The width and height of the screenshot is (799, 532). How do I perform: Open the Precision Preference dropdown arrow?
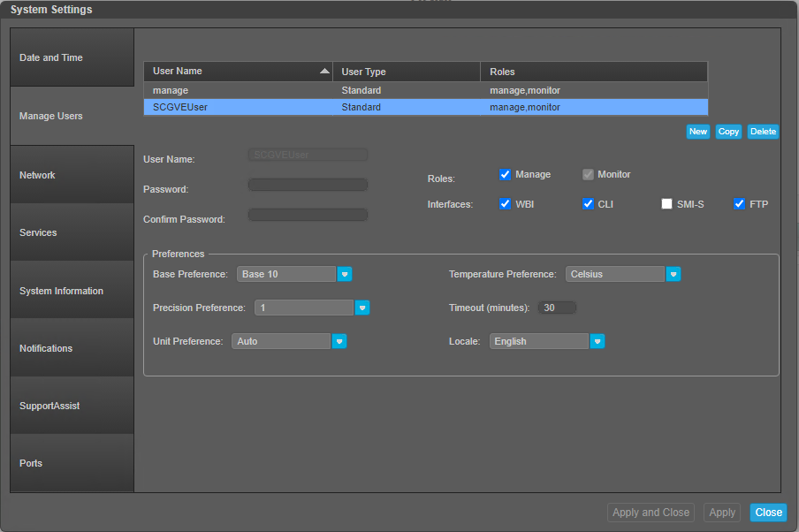point(362,308)
